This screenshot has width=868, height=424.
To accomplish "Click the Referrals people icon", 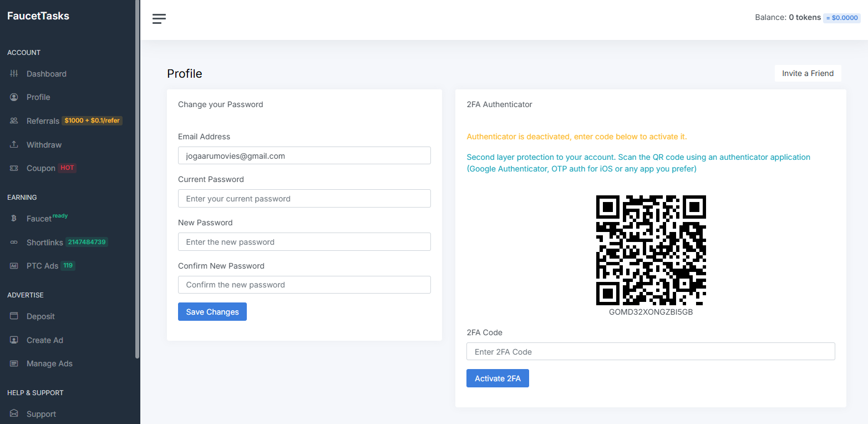I will tap(14, 121).
